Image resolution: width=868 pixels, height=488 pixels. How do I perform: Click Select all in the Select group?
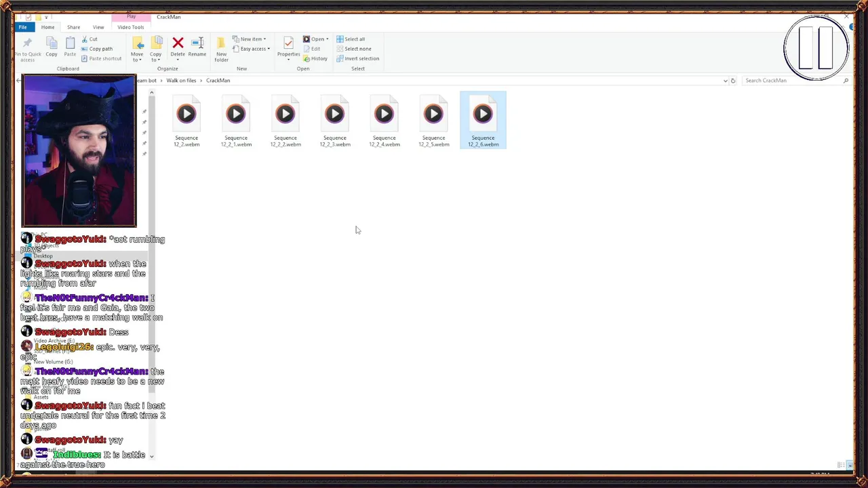point(351,39)
